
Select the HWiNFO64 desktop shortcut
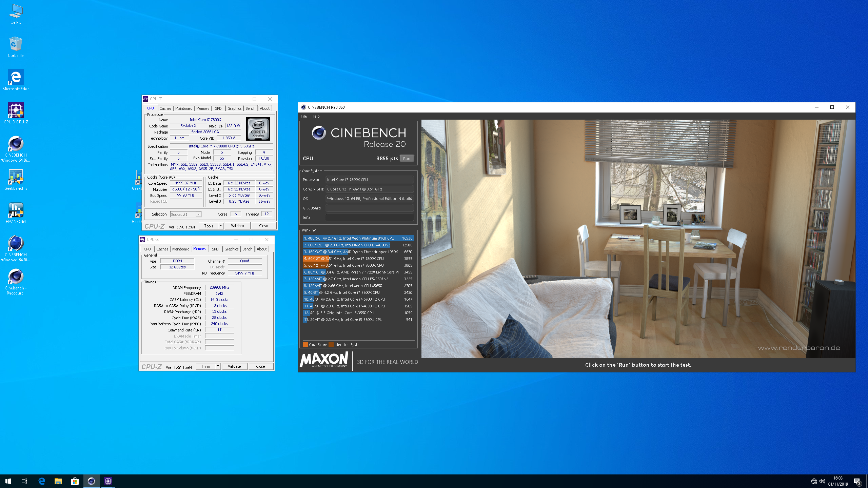tap(16, 213)
